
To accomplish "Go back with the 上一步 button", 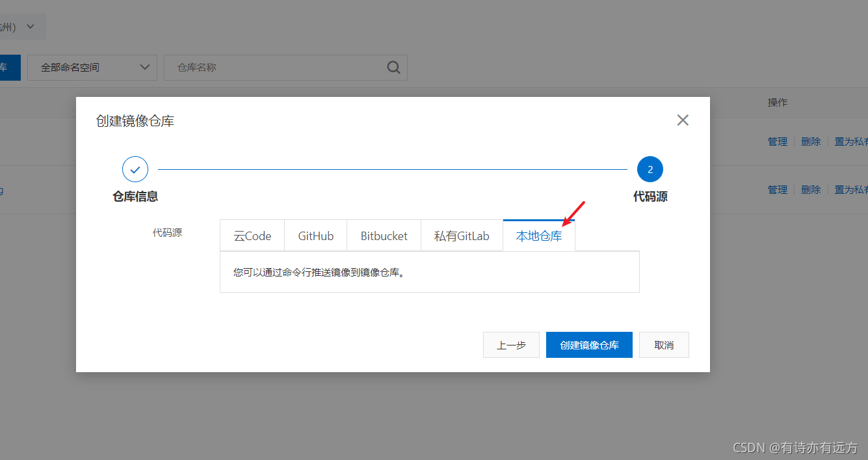I will (511, 345).
